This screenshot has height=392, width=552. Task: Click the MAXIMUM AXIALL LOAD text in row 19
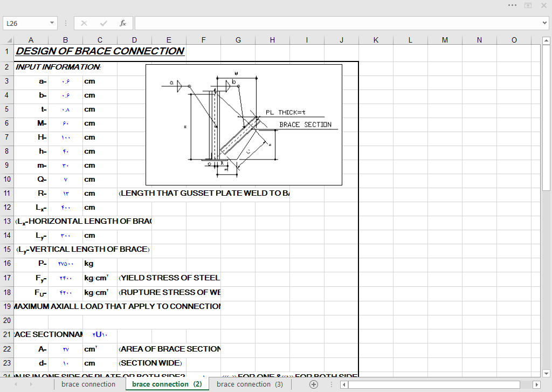[117, 306]
